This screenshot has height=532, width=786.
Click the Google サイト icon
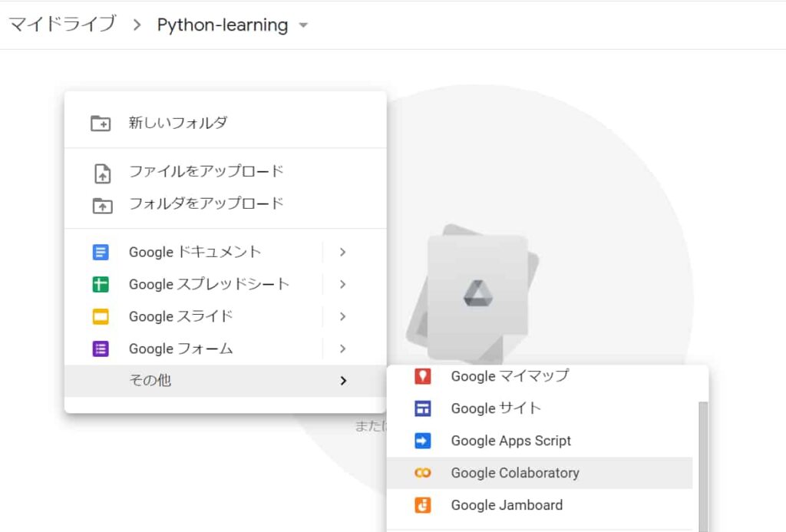coord(422,408)
